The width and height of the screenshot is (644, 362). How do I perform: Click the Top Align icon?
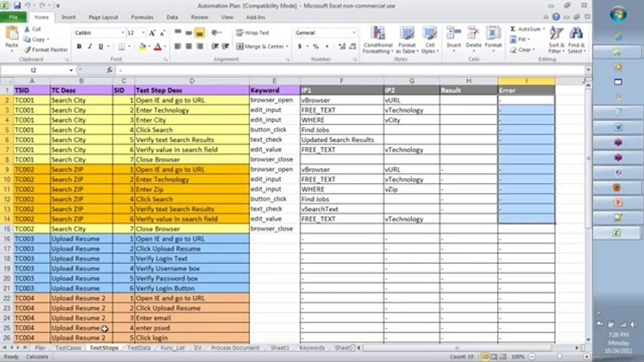178,33
